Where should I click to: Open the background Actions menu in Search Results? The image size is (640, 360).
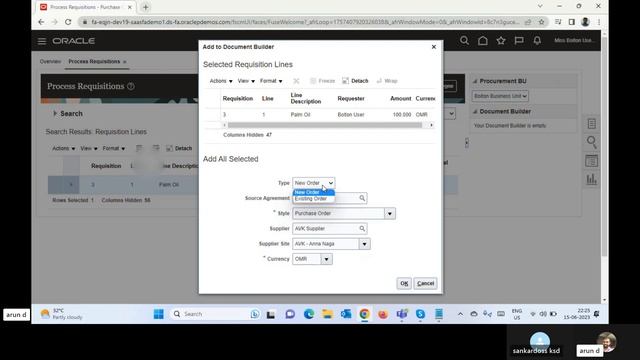64,149
